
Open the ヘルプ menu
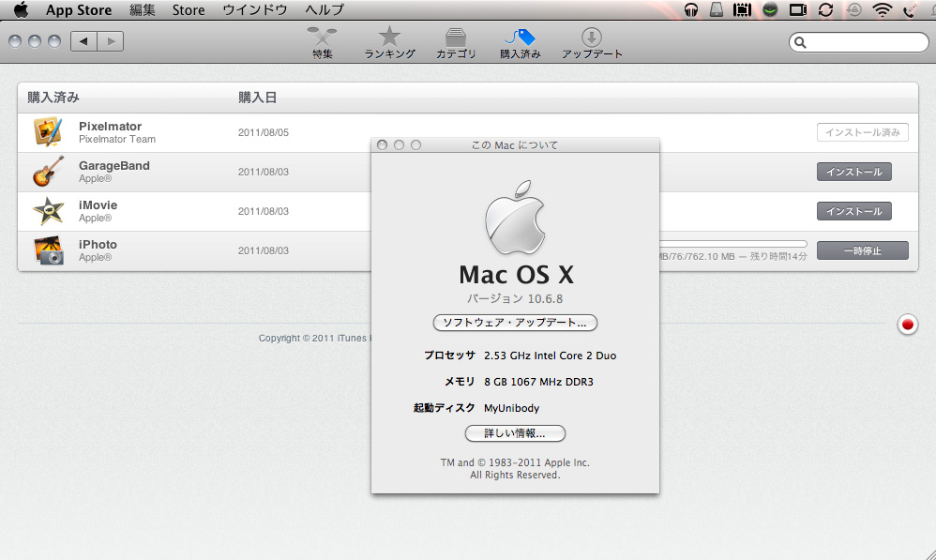(x=325, y=9)
